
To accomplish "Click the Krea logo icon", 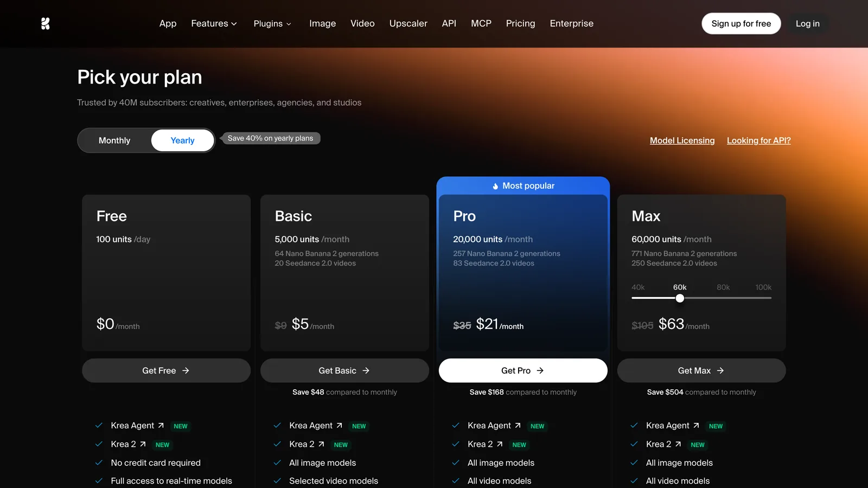I will [46, 23].
